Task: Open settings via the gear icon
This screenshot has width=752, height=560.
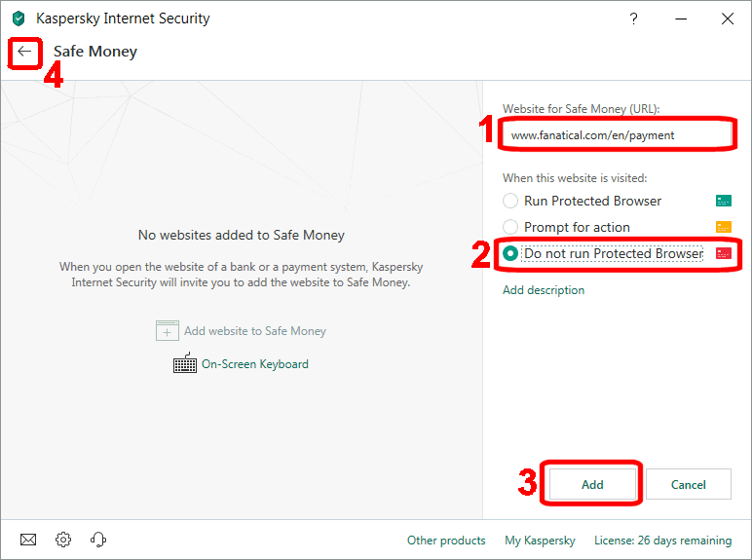Action: [62, 540]
